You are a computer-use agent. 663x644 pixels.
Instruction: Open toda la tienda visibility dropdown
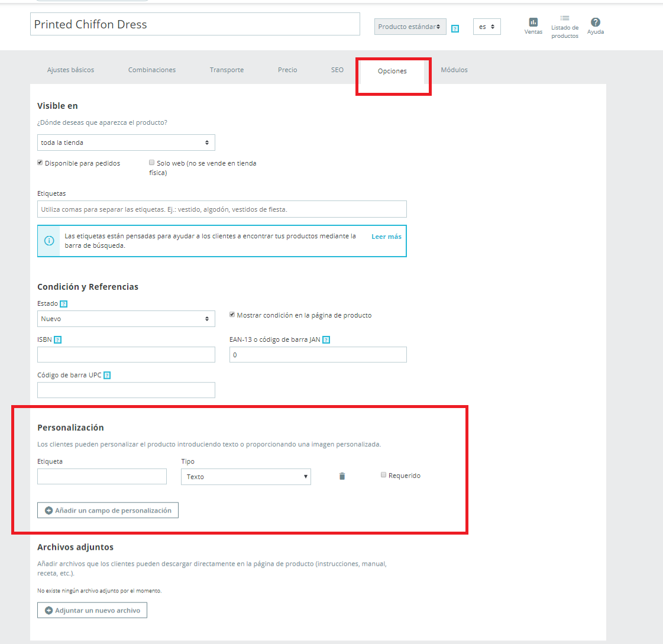point(126,143)
